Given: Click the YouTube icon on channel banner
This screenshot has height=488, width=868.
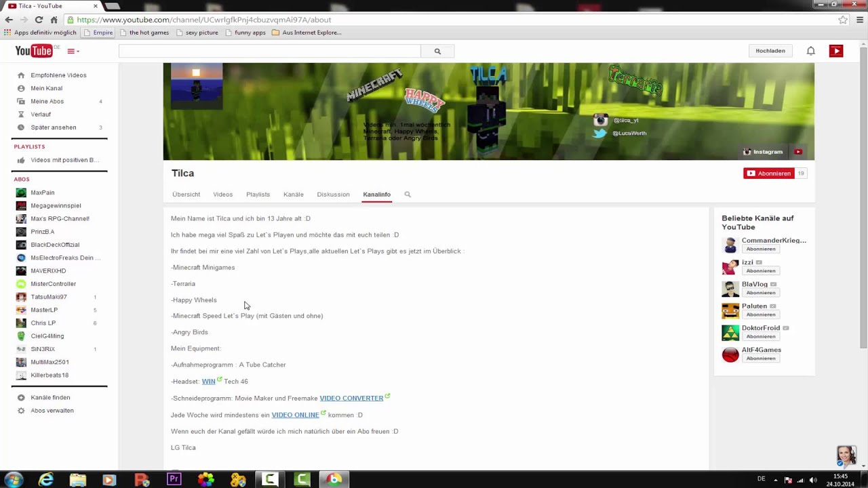Looking at the screenshot, I should coord(798,152).
